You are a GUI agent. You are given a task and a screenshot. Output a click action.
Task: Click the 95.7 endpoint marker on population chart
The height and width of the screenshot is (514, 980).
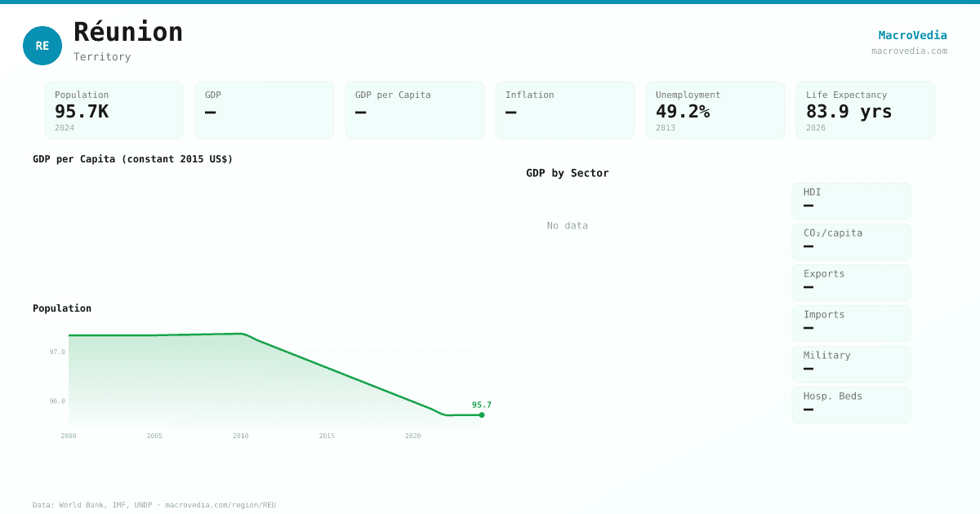(x=482, y=415)
